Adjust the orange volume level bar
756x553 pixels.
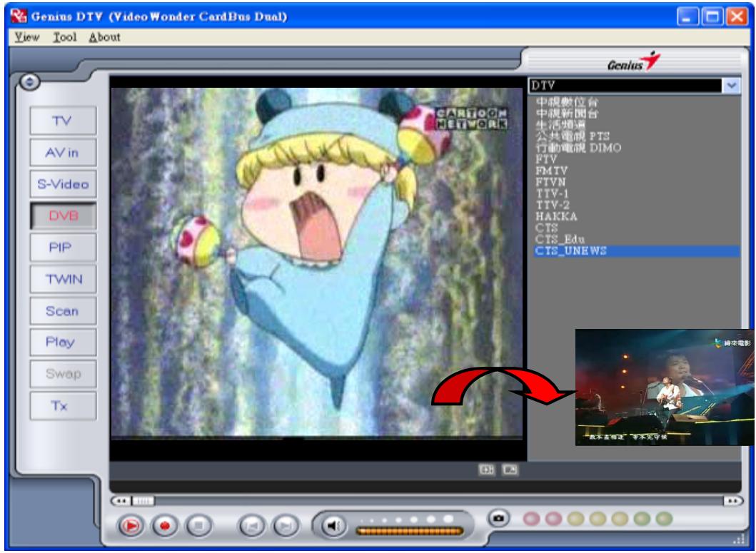[x=409, y=532]
